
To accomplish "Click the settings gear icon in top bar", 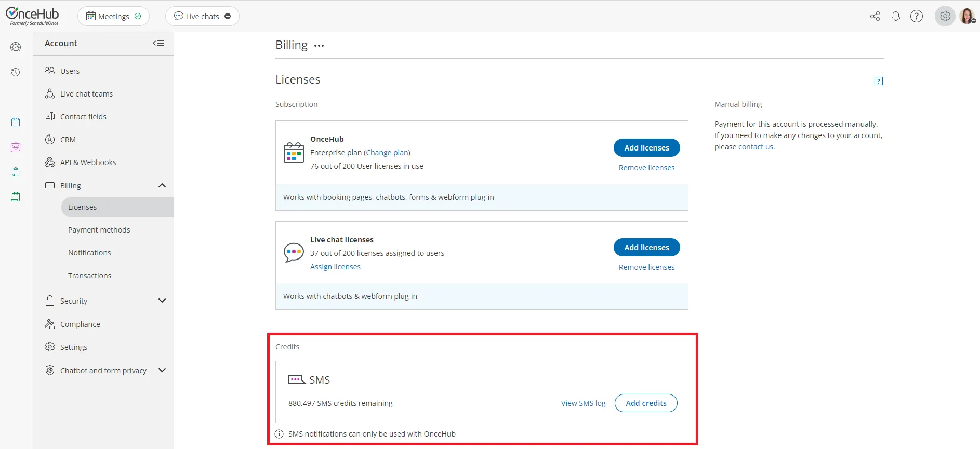I will pyautogui.click(x=945, y=16).
